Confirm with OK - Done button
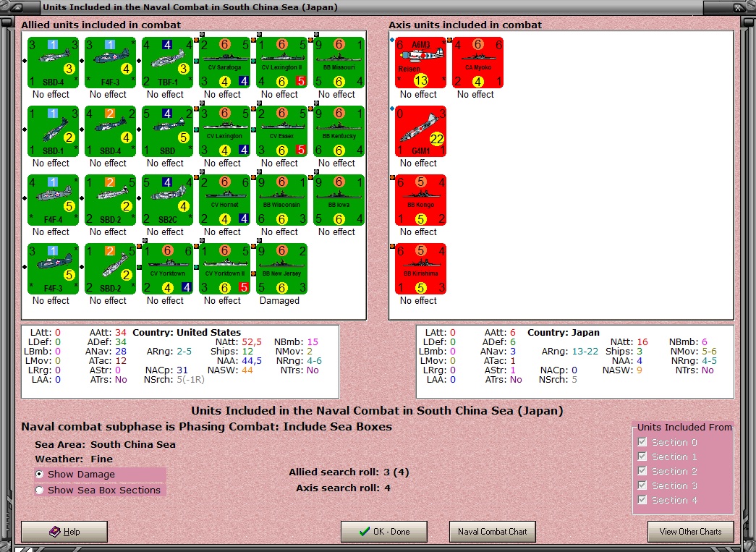756x552 pixels. [383, 532]
